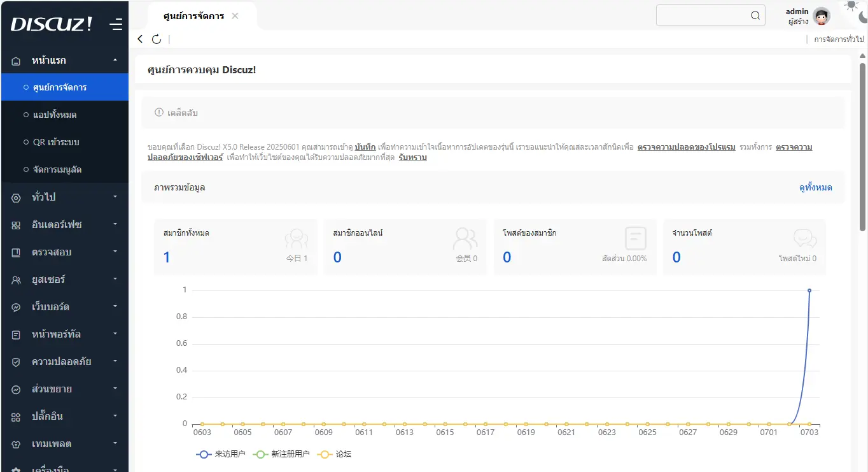Click the ภาพรวมข้อมูล section title
Image resolution: width=868 pixels, height=472 pixels.
[179, 187]
